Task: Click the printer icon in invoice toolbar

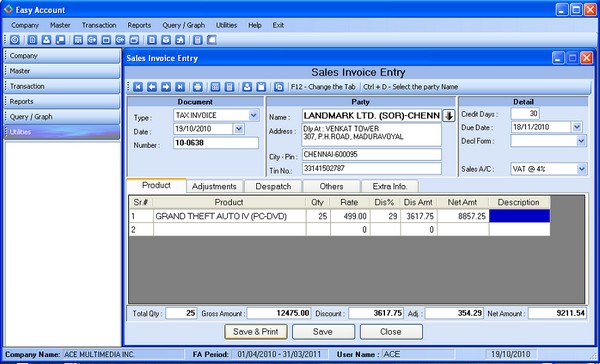Action: pos(197,87)
